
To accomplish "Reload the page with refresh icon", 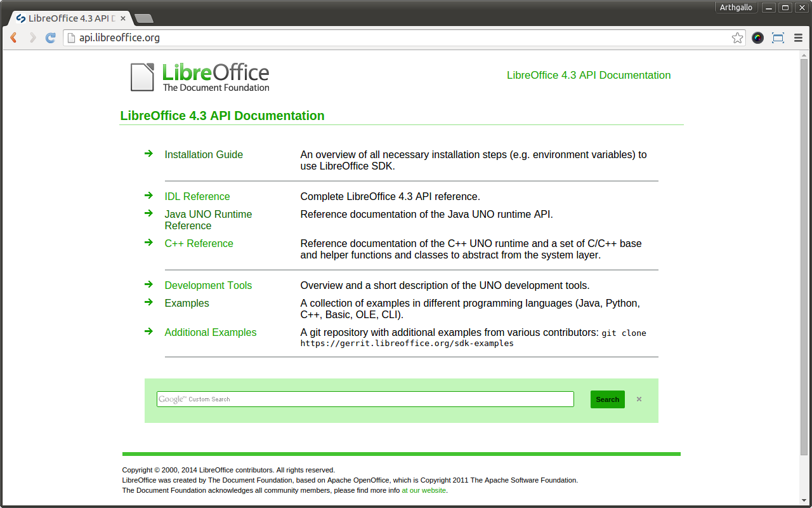I will [x=51, y=38].
